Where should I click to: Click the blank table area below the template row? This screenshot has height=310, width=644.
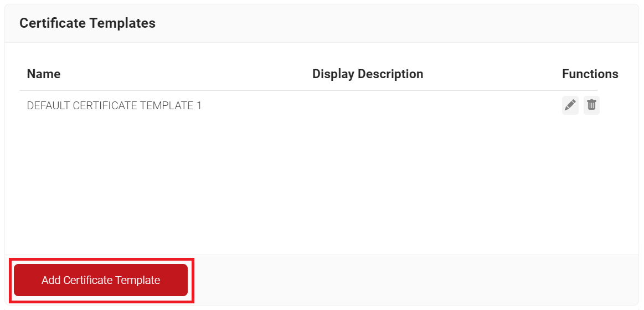(310, 183)
